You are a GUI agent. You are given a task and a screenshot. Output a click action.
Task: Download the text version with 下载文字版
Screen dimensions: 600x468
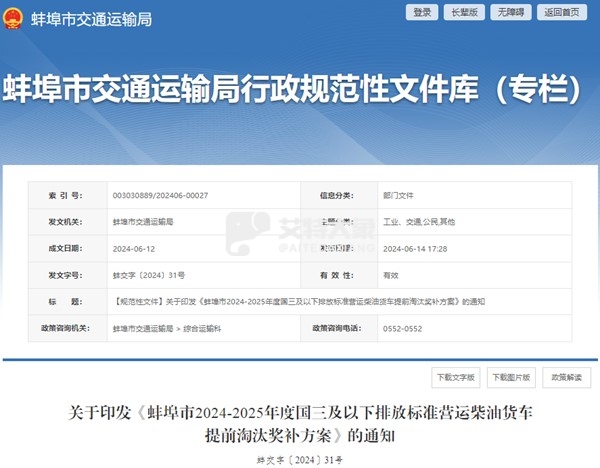point(456,378)
